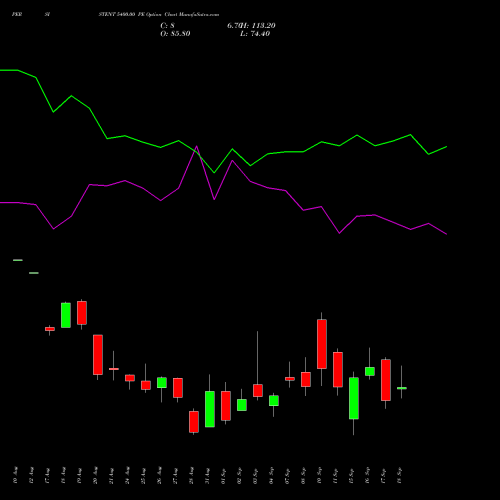Click the 'L: 74.40' low price value

(x=255, y=34)
